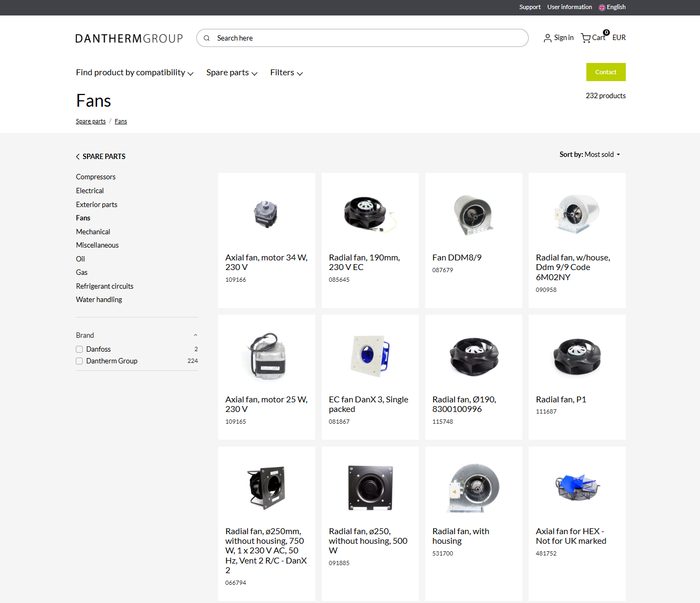
Task: Open Axial fan for HEX title link
Action: pos(571,536)
